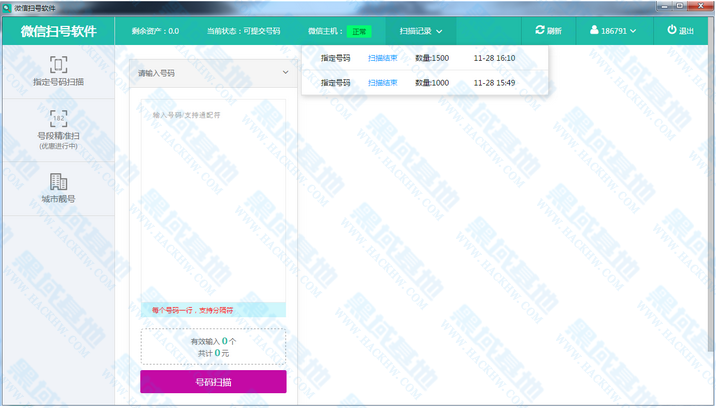
Task: Click the power icon next to 退出
Action: tap(672, 31)
